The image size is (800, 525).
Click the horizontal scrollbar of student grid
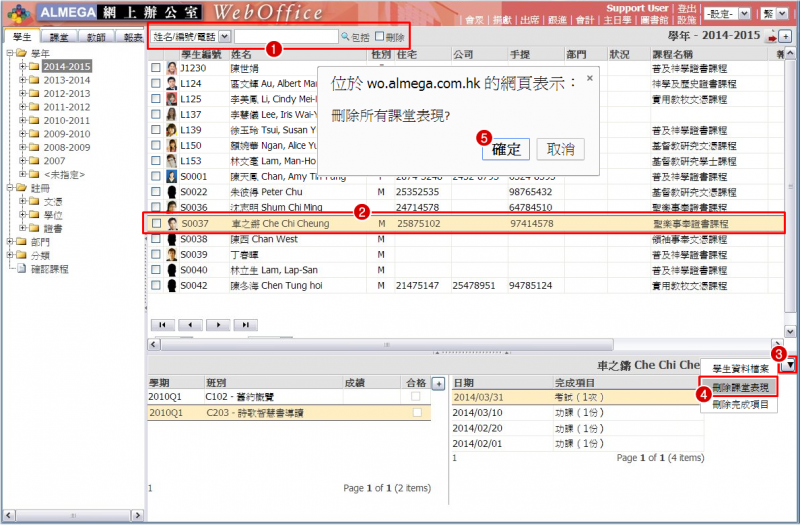click(387, 344)
